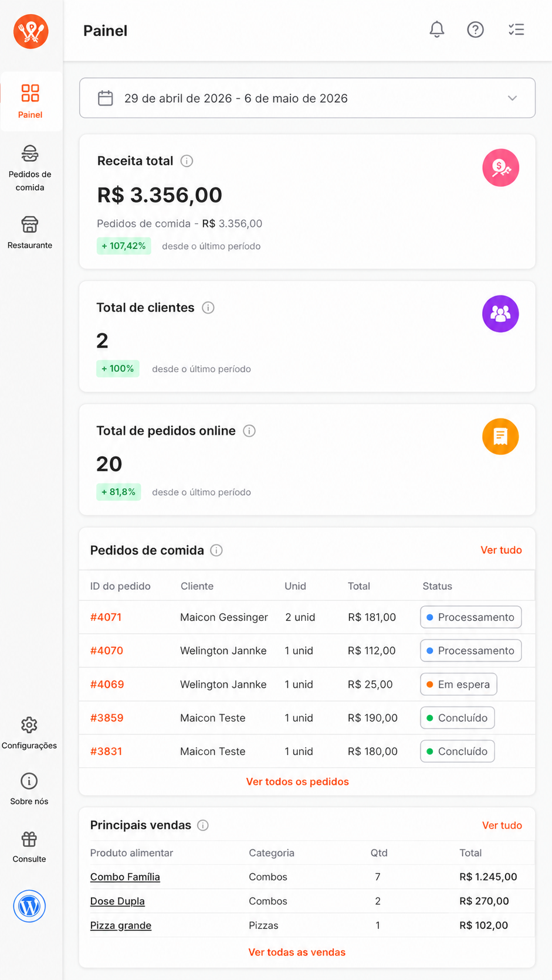Click the Status column header
This screenshot has height=980, width=552.
438,586
